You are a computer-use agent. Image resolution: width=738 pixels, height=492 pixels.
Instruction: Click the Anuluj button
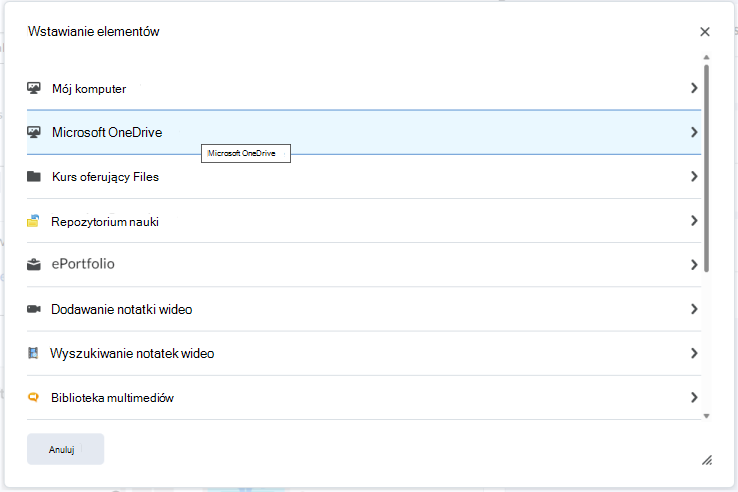coord(65,449)
